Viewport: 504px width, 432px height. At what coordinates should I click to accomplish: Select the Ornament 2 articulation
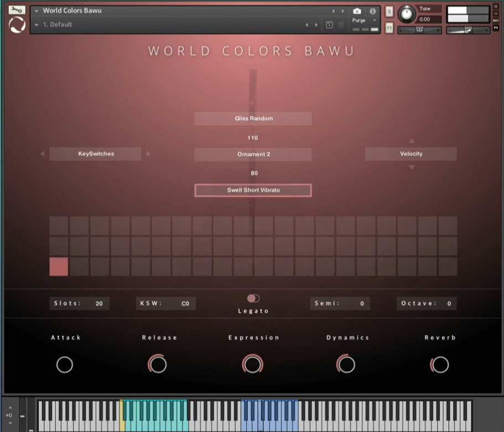coord(253,154)
